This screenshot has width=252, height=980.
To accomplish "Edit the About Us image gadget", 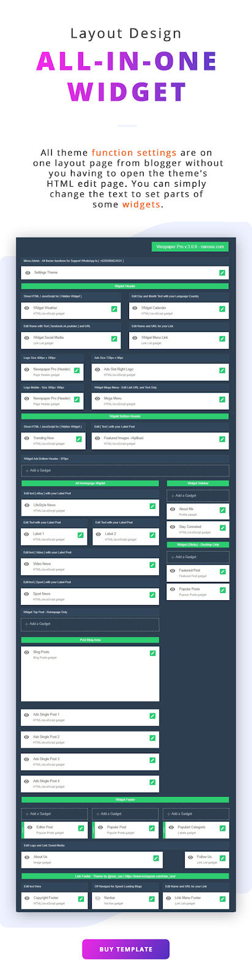I will click(x=156, y=858).
